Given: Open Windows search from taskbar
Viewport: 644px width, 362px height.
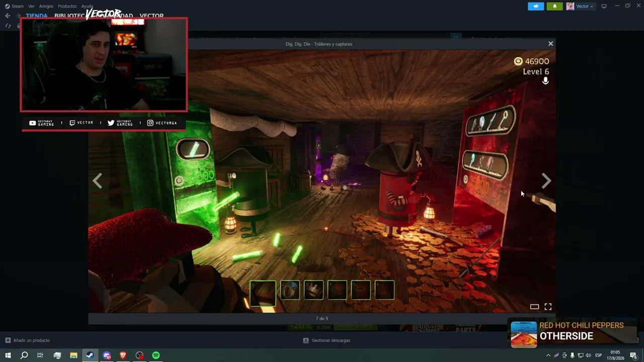Looking at the screenshot, I should click(x=24, y=355).
